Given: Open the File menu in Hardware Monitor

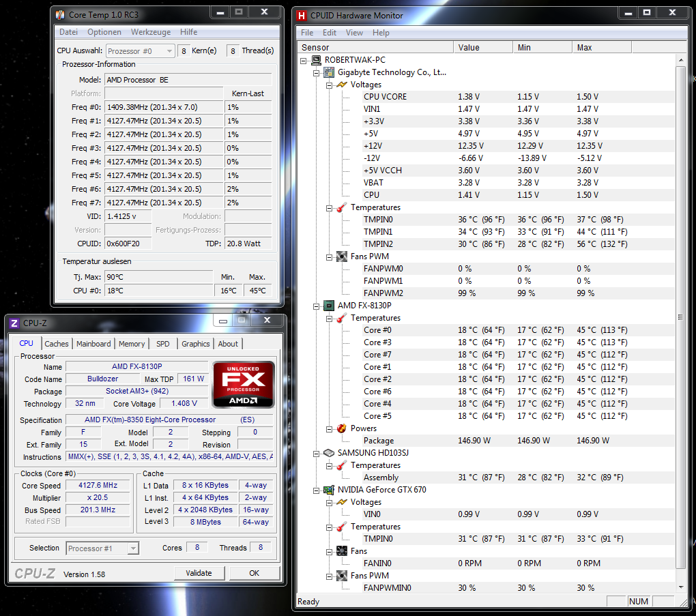Looking at the screenshot, I should 307,32.
